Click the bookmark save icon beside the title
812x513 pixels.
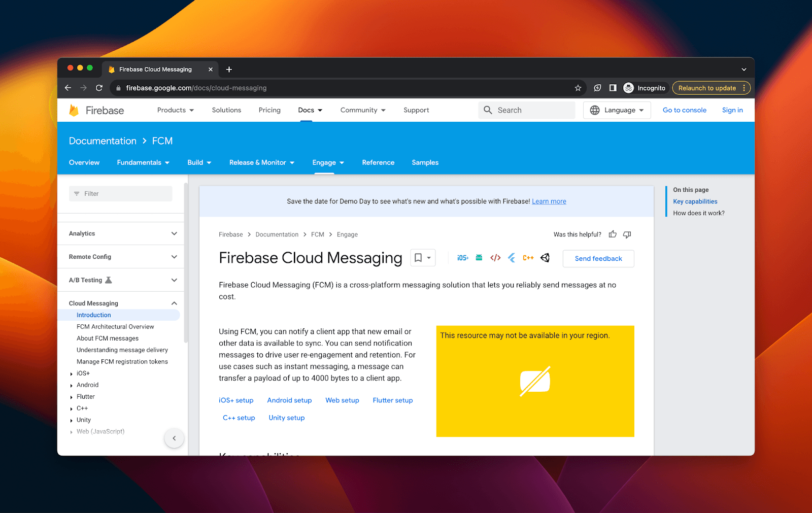(418, 258)
